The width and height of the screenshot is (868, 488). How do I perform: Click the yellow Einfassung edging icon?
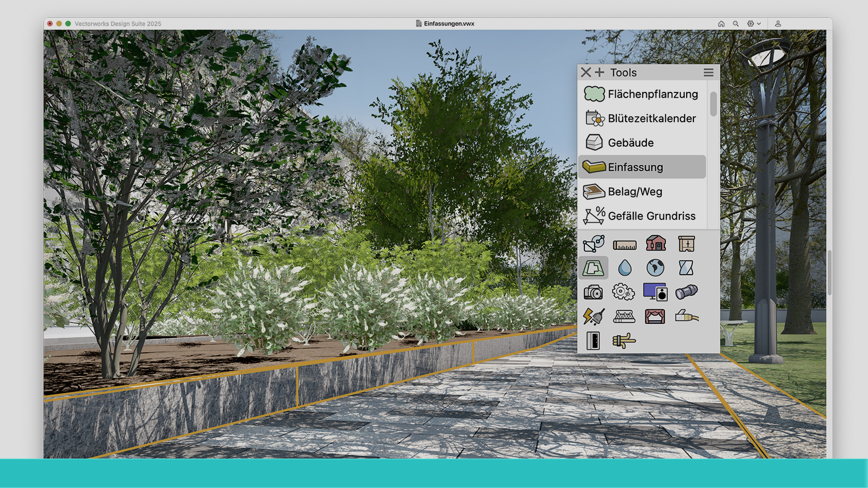pos(594,167)
